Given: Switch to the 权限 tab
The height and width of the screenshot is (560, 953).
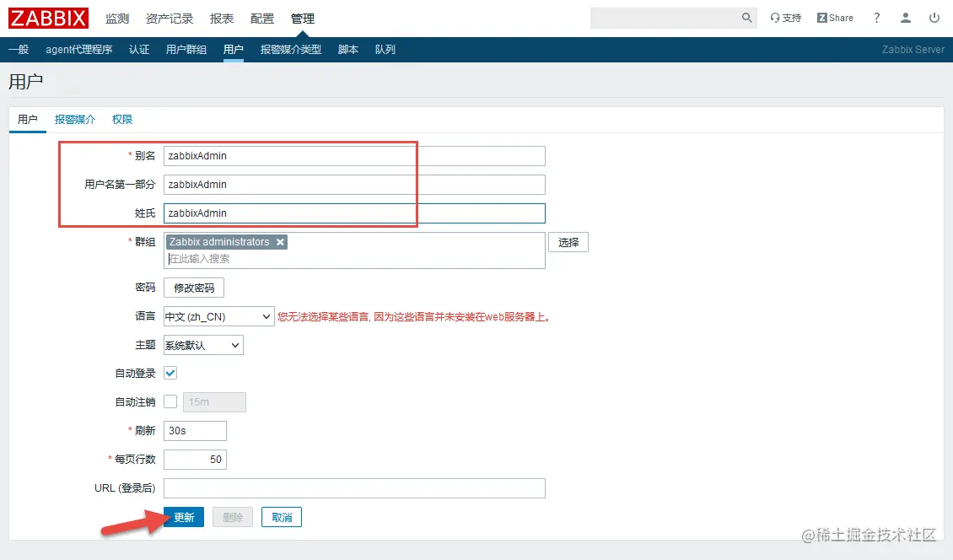Looking at the screenshot, I should coord(122,119).
